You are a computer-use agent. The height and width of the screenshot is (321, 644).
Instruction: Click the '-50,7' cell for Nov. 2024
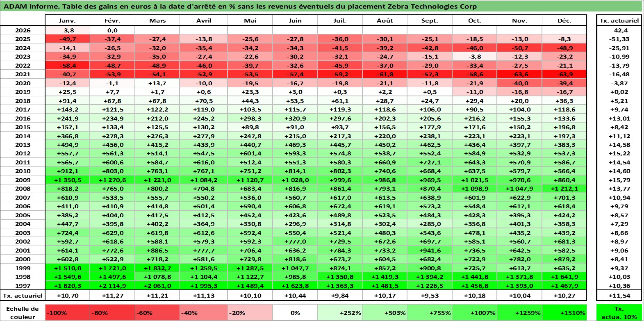(x=519, y=48)
